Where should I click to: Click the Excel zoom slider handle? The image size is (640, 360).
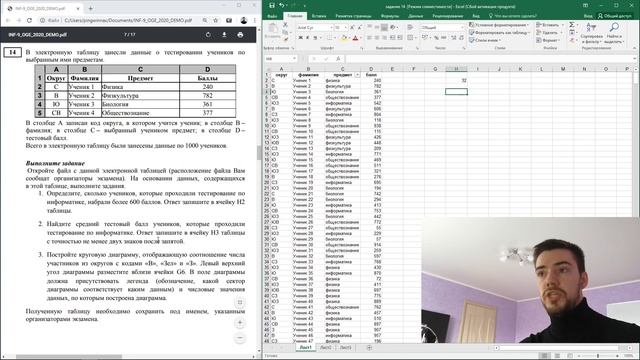tap(598, 356)
